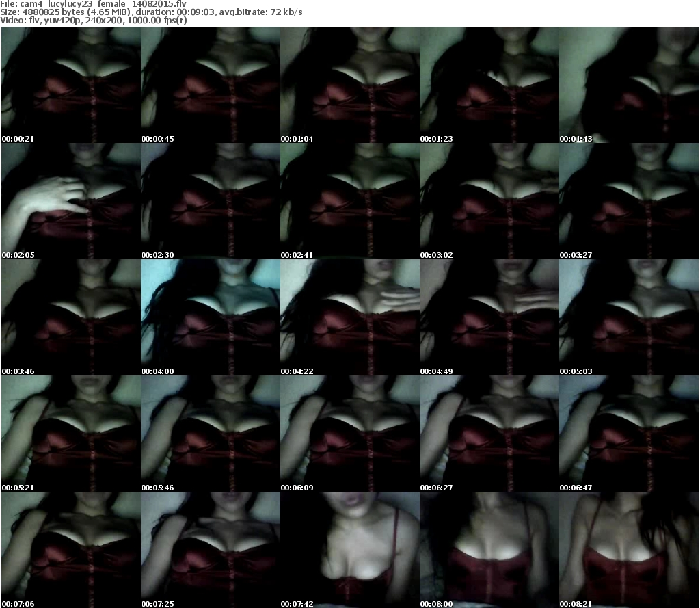Viewport: 700px width, 608px height.
Task: Open the thumbnail stamped 00:06:09
Action: tap(350, 434)
